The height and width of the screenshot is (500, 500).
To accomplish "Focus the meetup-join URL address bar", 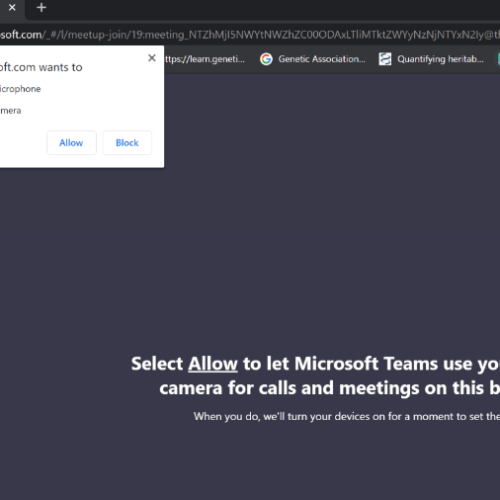I will [x=250, y=35].
